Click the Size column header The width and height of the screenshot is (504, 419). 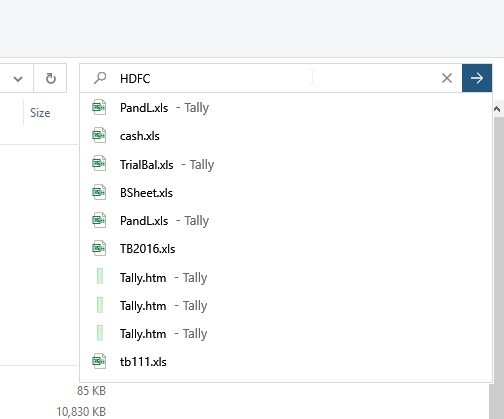tap(40, 113)
